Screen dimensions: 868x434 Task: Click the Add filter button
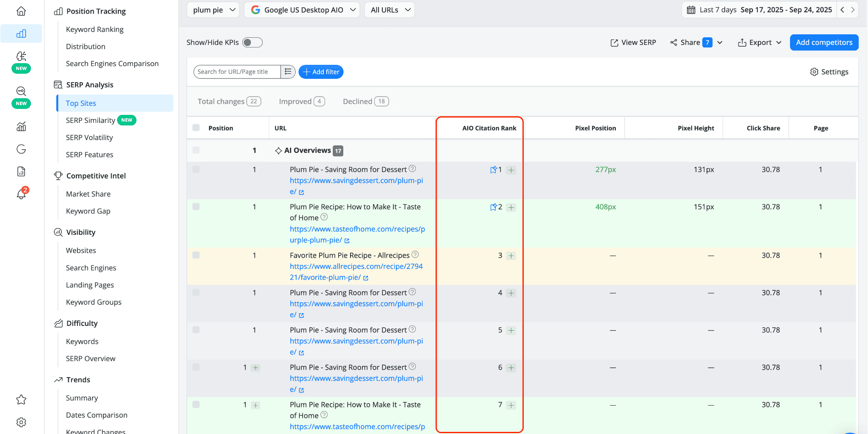(321, 72)
